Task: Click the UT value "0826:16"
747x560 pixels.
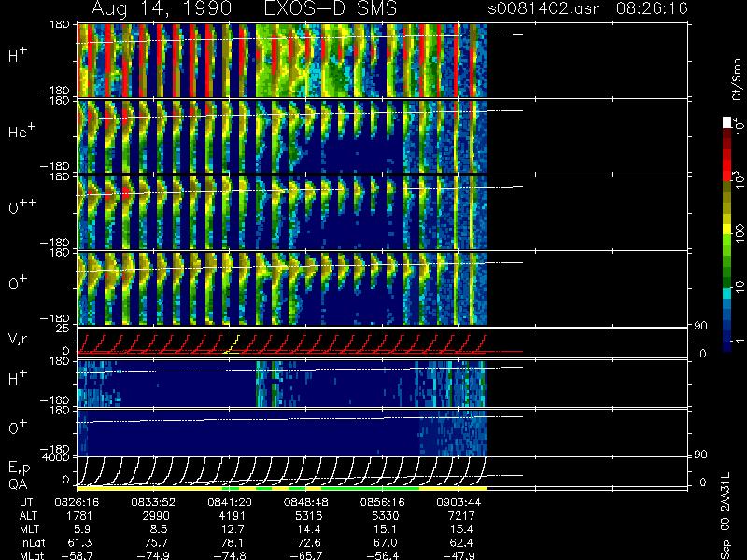Action: click(77, 502)
